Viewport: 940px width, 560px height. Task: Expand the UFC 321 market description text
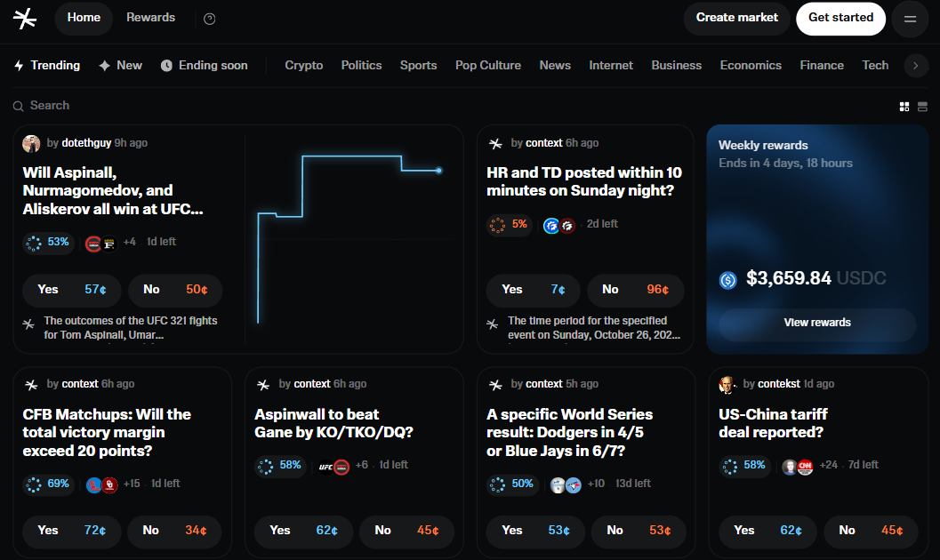tap(130, 328)
